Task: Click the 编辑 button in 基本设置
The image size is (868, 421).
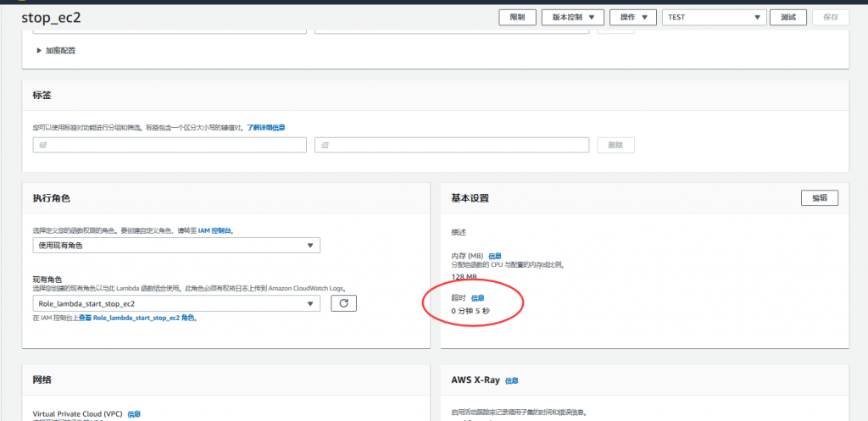Action: click(819, 197)
